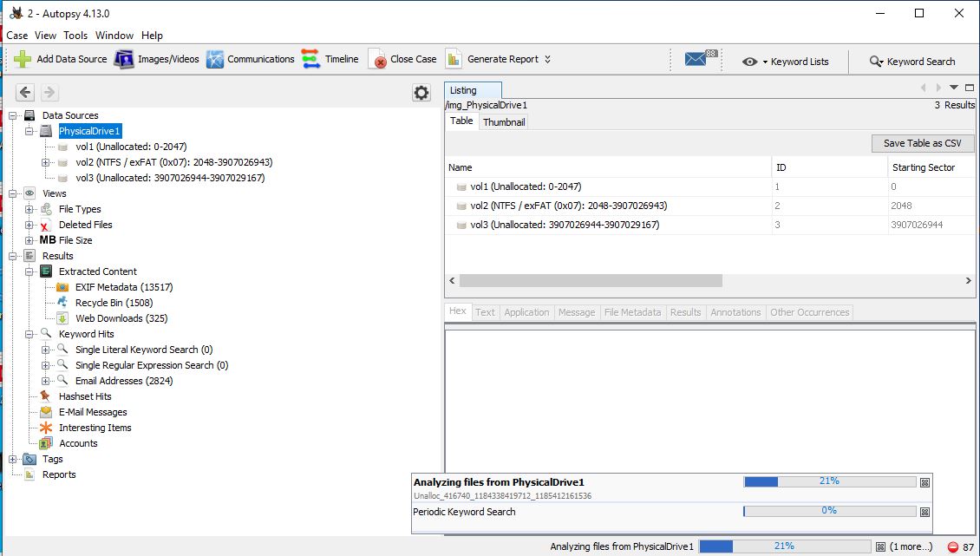
Task: Open the Case menu
Action: [16, 36]
